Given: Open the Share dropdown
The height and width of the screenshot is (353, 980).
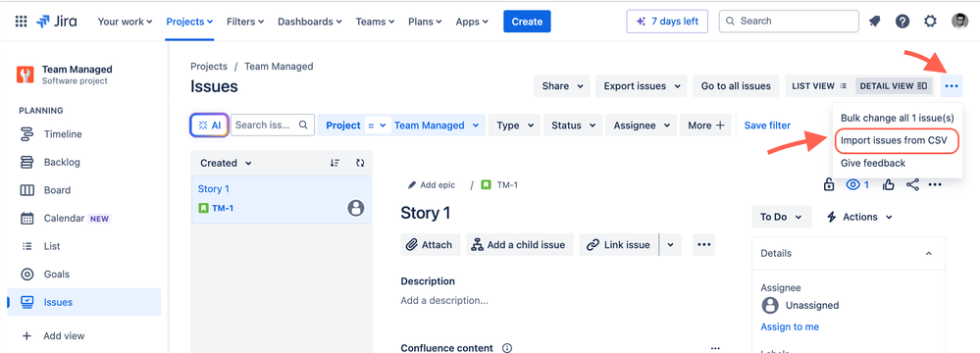Looking at the screenshot, I should (562, 86).
